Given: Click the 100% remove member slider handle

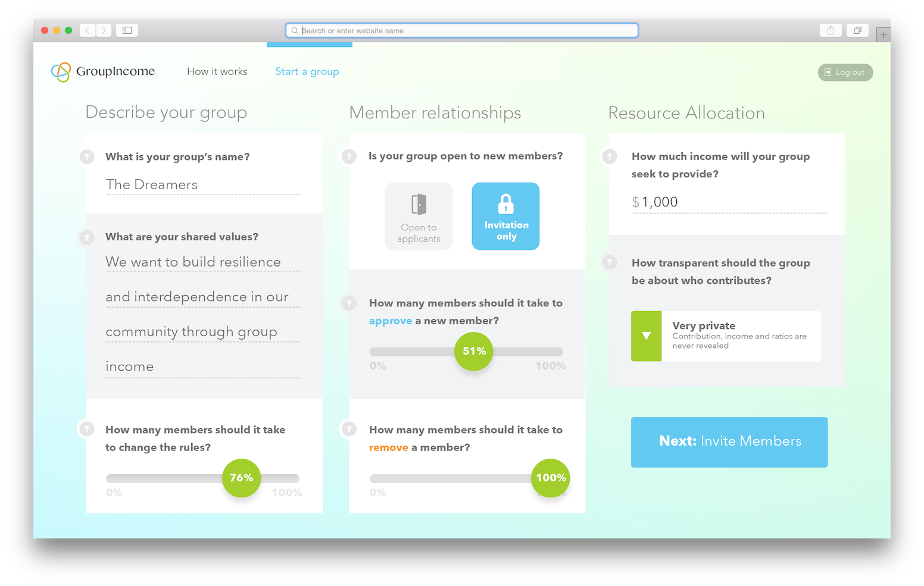Looking at the screenshot, I should point(551,478).
